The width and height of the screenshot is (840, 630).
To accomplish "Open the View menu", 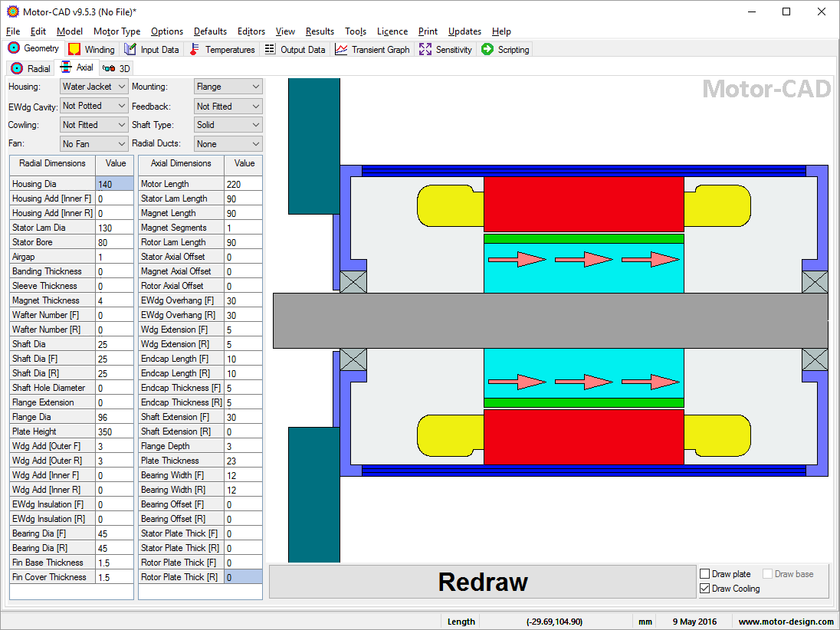I will pos(286,31).
